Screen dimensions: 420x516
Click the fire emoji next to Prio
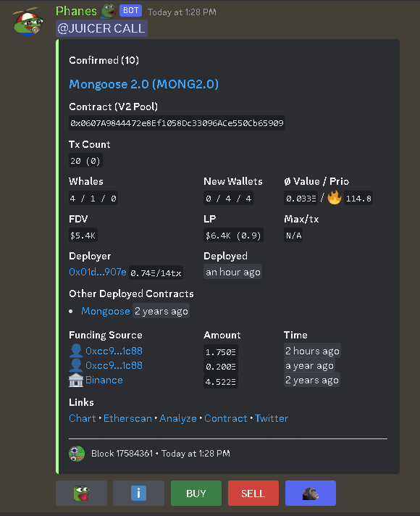pos(335,198)
